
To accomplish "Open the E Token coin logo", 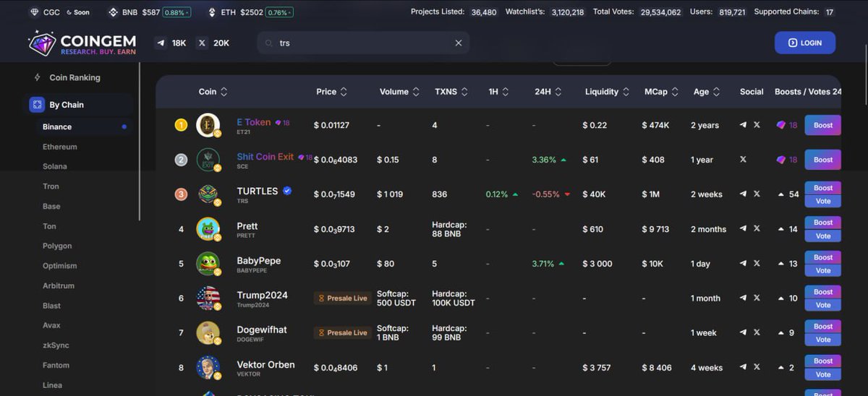I will 208,125.
